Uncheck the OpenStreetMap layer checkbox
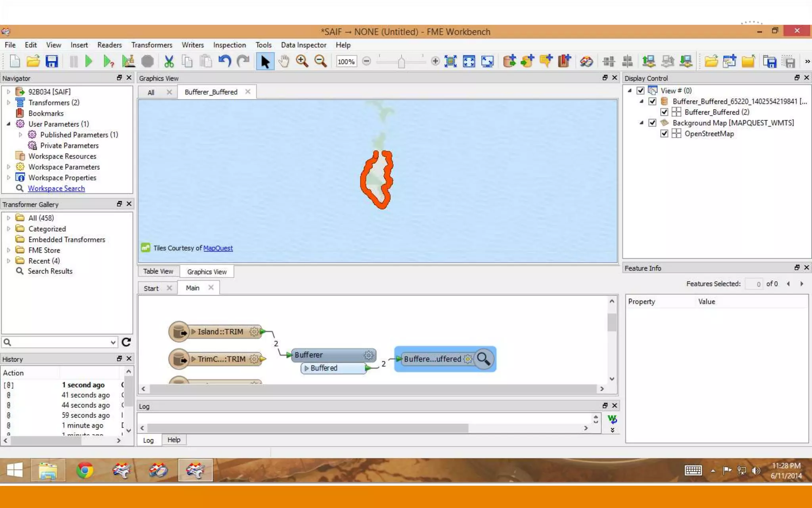Viewport: 812px width, 508px height. [x=664, y=134]
